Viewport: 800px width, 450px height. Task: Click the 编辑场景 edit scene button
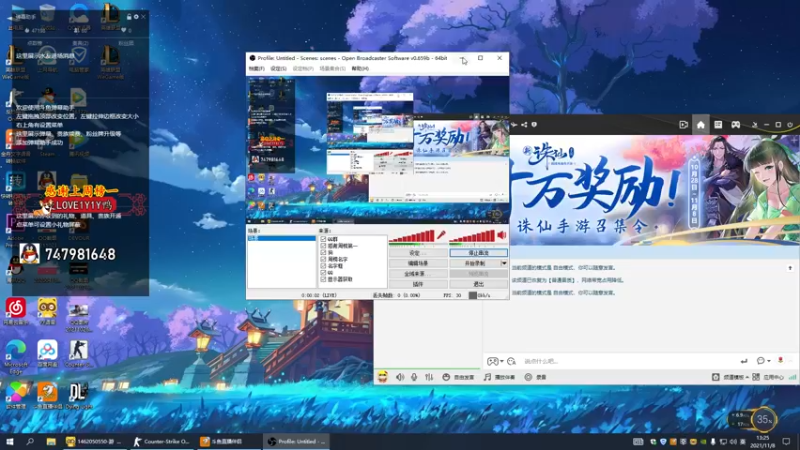point(418,263)
